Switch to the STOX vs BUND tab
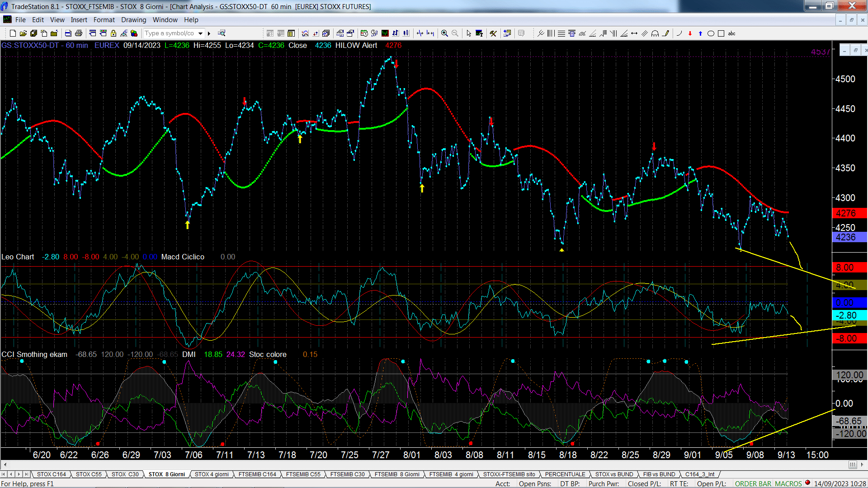The width and height of the screenshot is (868, 488). point(614,474)
